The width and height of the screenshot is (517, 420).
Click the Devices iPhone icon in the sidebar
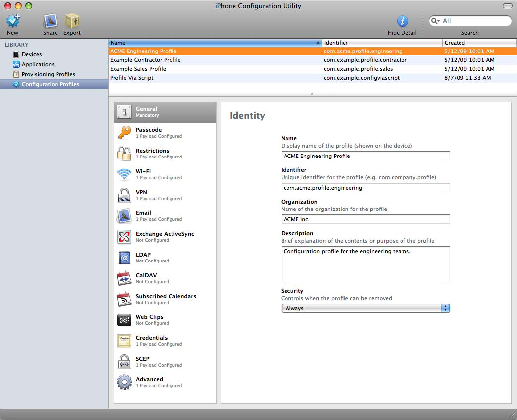(x=16, y=54)
